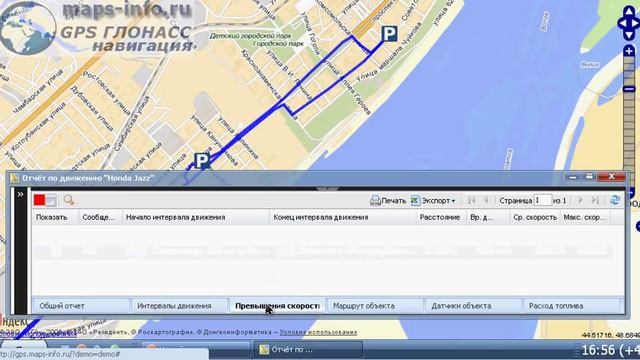Click the Макс. скор... column header
This screenshot has height=360, width=640.
pyautogui.click(x=585, y=218)
